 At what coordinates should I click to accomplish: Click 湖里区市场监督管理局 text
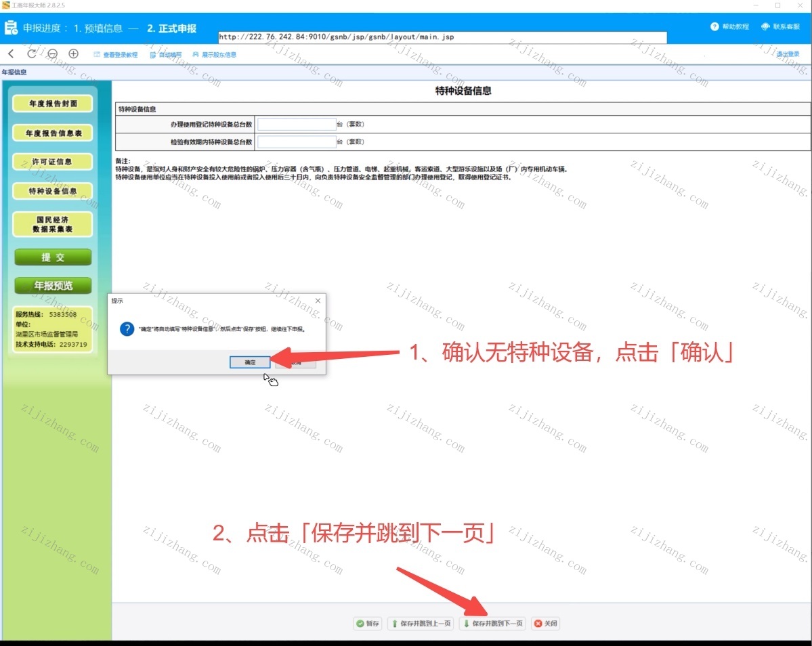(x=47, y=335)
